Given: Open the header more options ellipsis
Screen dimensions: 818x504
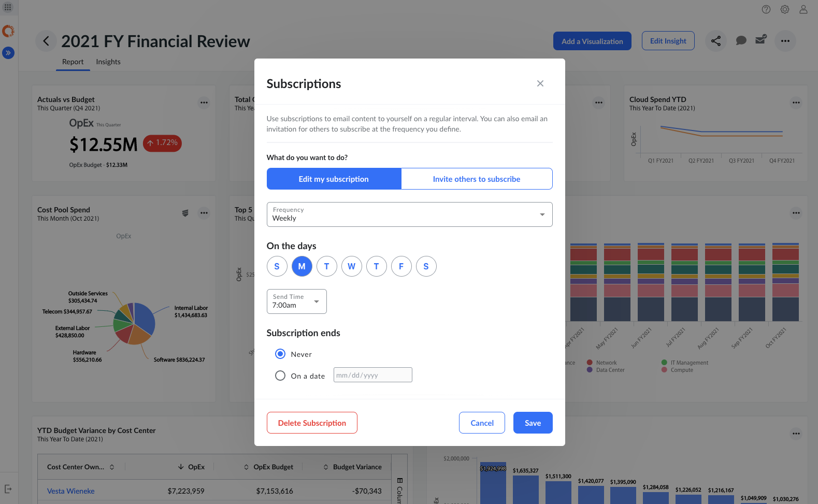Looking at the screenshot, I should click(x=785, y=41).
